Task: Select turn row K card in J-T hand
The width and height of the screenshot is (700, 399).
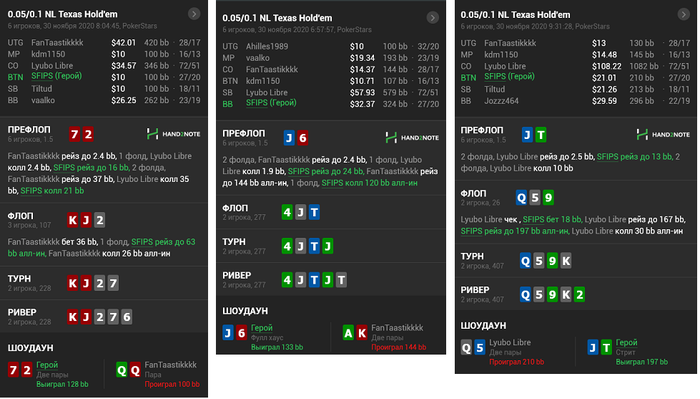Action: (x=566, y=261)
